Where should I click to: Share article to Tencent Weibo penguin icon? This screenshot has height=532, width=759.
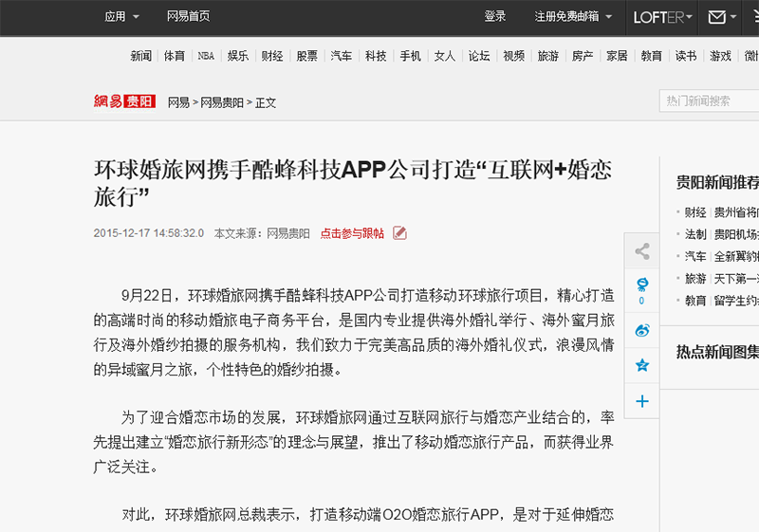pyautogui.click(x=642, y=284)
